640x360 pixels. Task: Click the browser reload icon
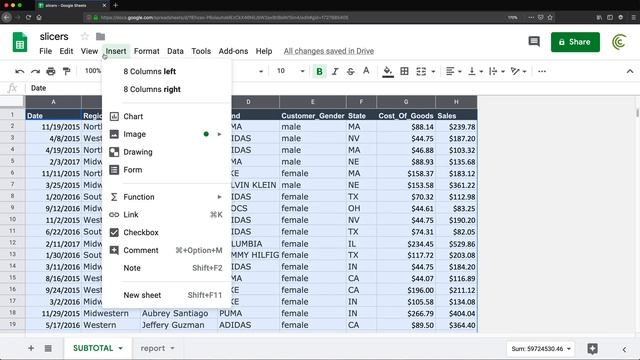(28, 17)
